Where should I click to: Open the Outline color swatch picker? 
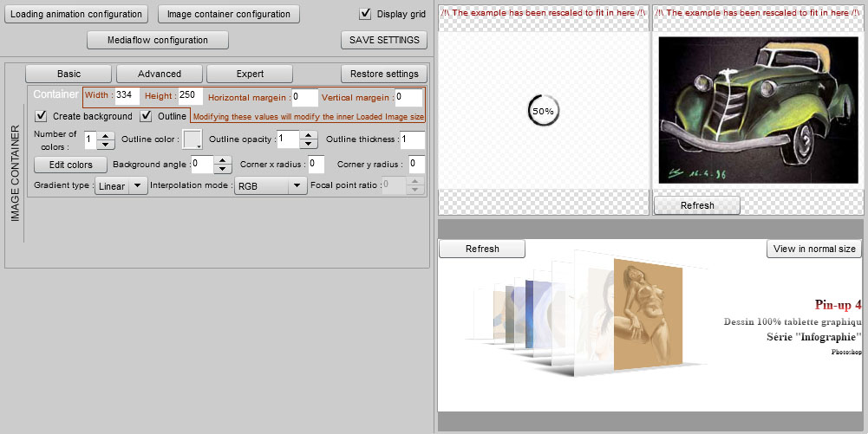point(193,139)
